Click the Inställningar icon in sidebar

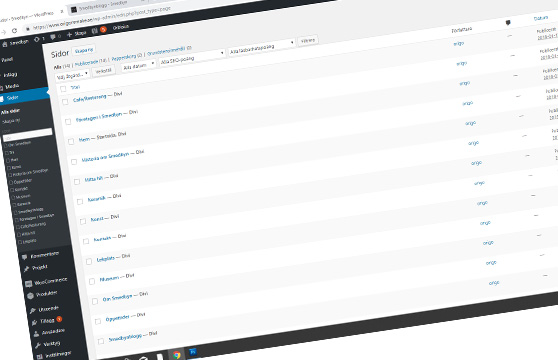click(x=40, y=356)
